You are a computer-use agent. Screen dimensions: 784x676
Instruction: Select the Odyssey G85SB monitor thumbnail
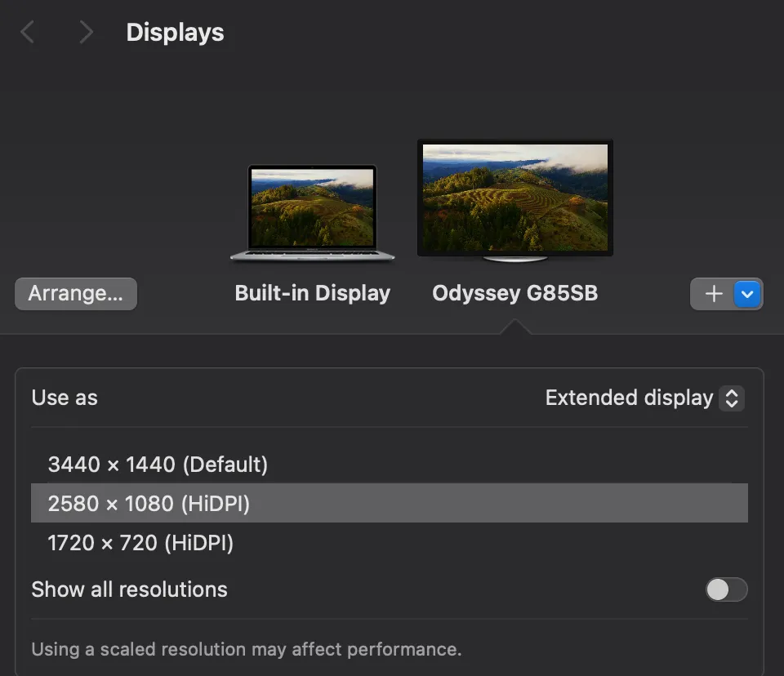click(x=515, y=201)
